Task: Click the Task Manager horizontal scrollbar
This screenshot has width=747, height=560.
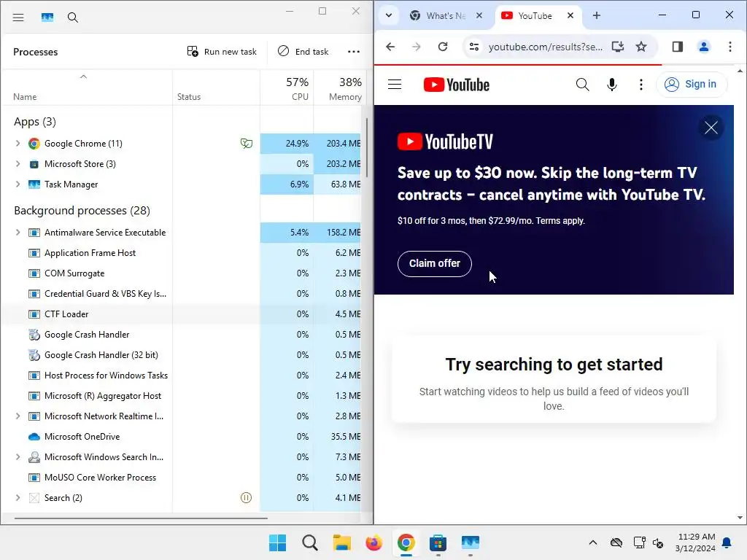Action: [141, 518]
